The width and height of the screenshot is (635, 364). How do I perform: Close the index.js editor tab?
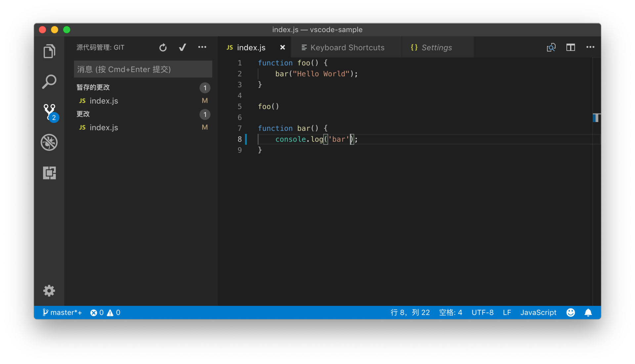coord(282,48)
